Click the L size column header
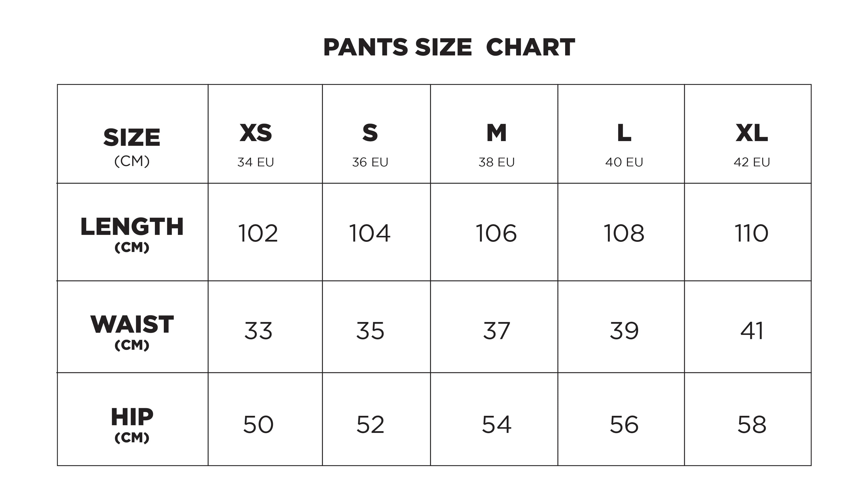 624,133
